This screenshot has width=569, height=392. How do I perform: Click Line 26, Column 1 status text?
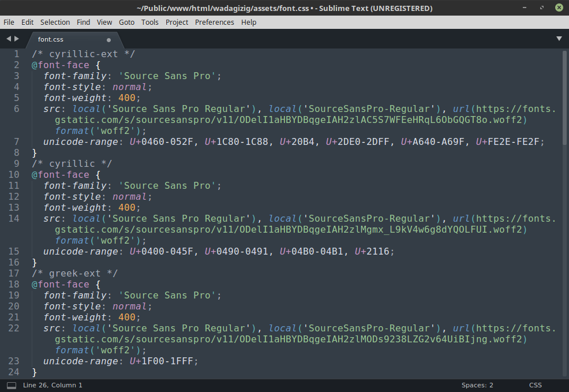[53, 385]
